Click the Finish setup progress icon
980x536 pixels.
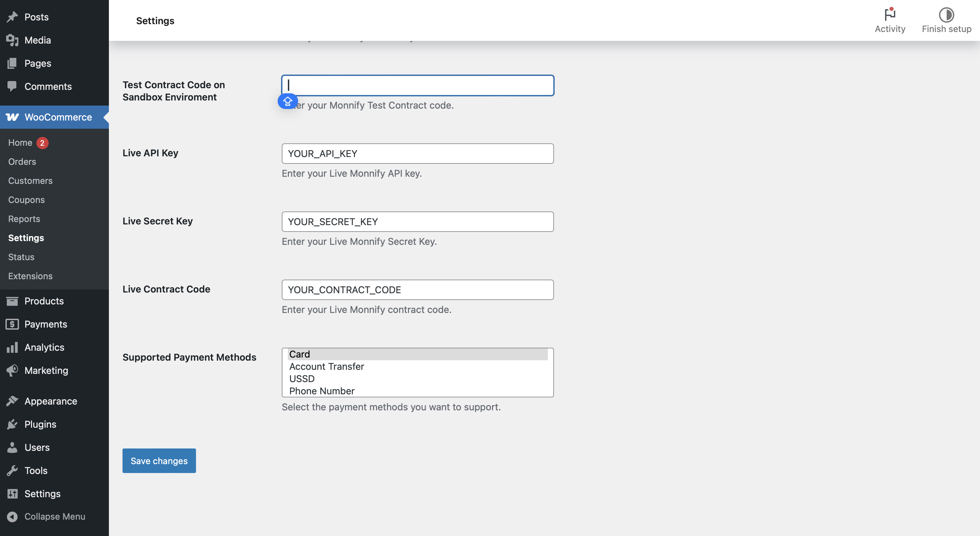[x=946, y=15]
